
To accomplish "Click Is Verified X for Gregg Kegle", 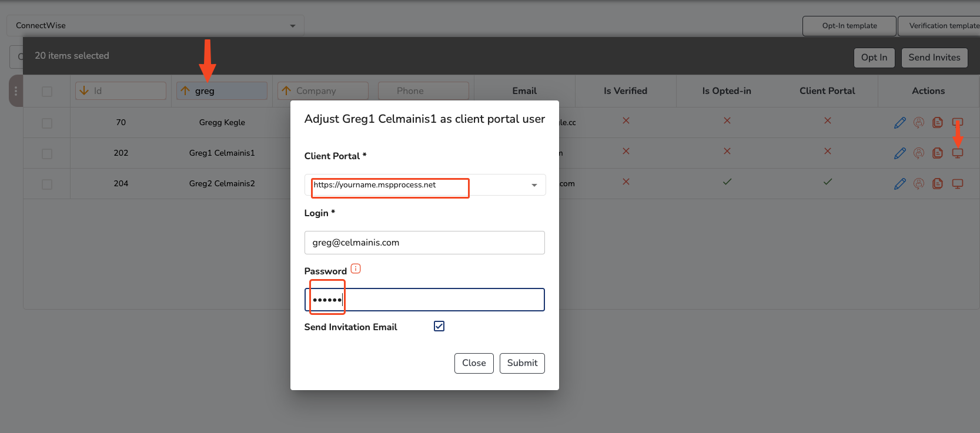I will tap(626, 120).
